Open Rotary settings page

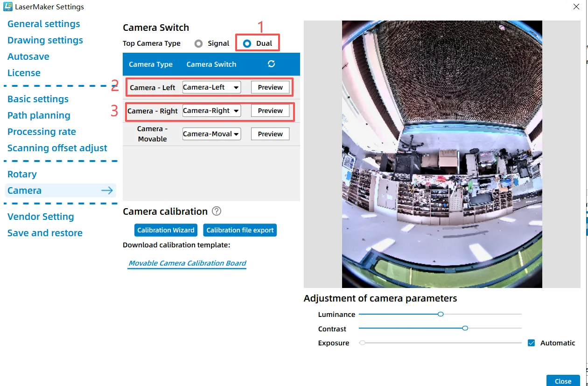22,174
